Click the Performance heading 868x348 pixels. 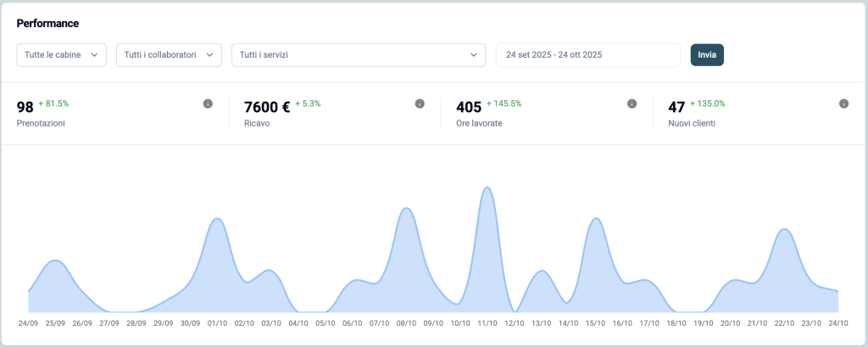(x=47, y=22)
